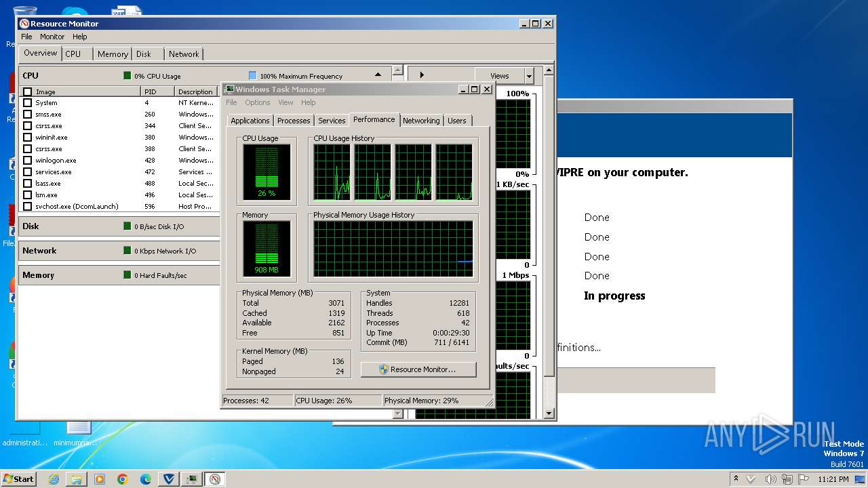
Task: Switch to Resource Monitor Network tab
Action: [184, 54]
